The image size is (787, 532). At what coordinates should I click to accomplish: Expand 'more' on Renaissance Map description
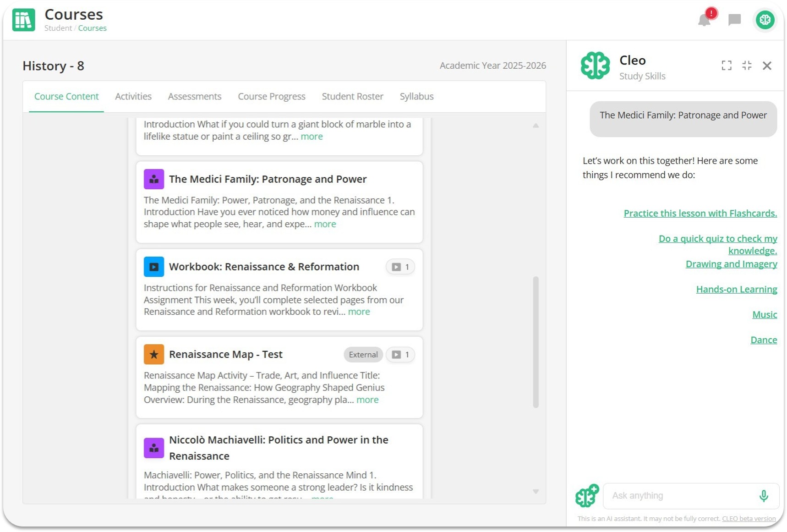click(x=367, y=400)
